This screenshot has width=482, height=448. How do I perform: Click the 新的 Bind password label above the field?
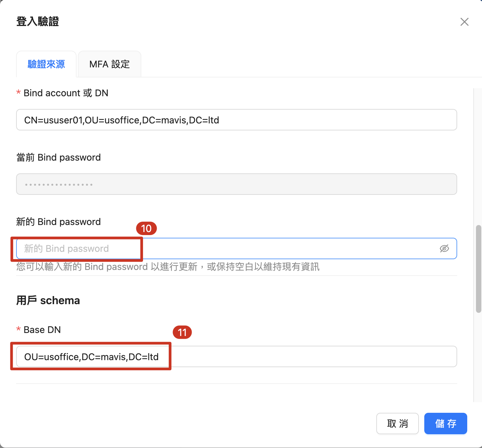click(58, 222)
